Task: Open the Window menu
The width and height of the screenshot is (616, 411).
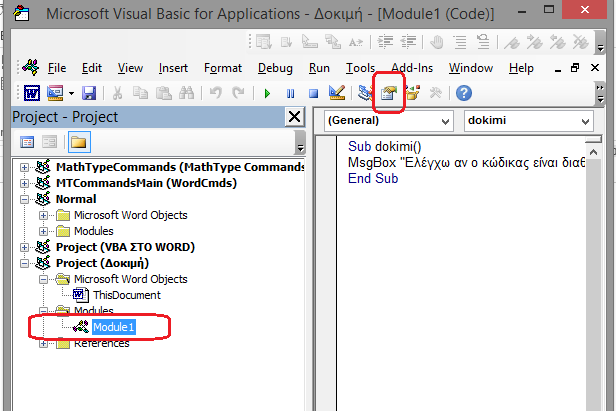Action: [x=471, y=68]
